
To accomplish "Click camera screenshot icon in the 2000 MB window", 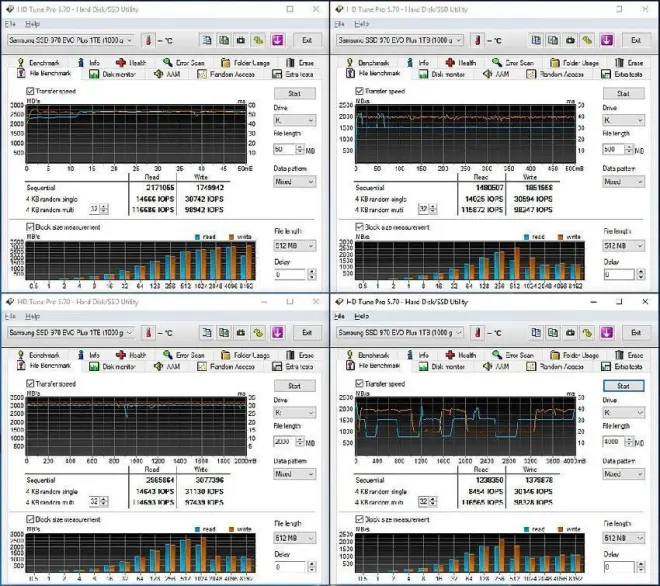I will click(x=240, y=333).
